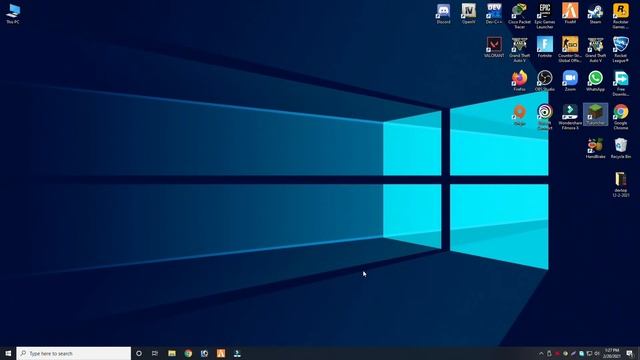The width and height of the screenshot is (640, 360).
Task: Open the taskbar clock and date
Action: click(612, 353)
